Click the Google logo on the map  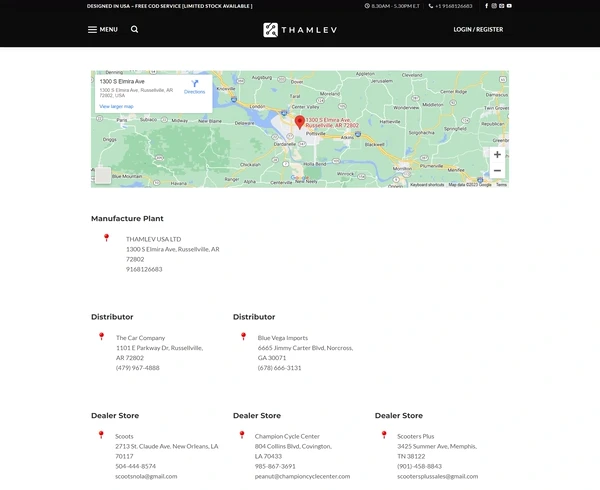click(x=300, y=178)
